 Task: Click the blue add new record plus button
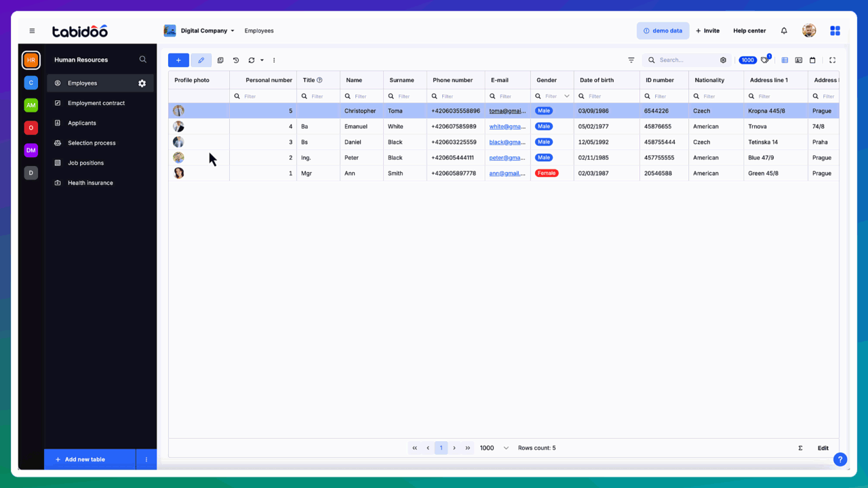[x=178, y=60]
